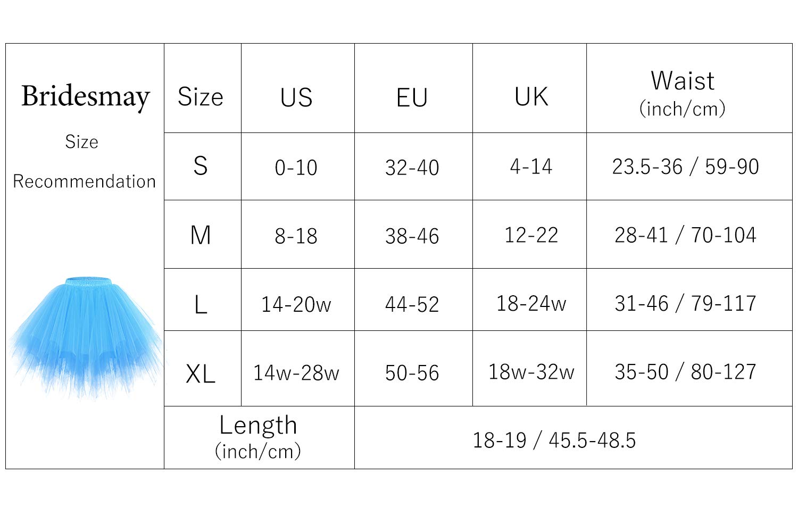Click the US column header
This screenshot has height=532, width=798.
point(296,97)
